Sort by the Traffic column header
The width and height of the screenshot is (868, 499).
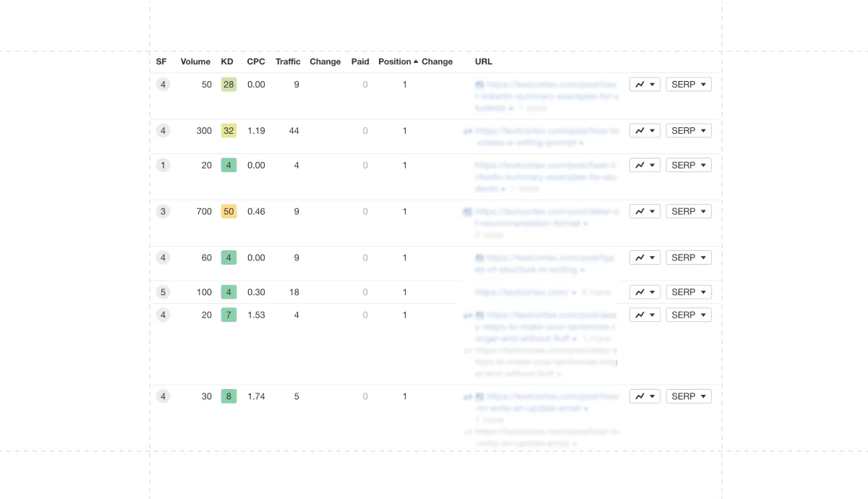tap(288, 62)
